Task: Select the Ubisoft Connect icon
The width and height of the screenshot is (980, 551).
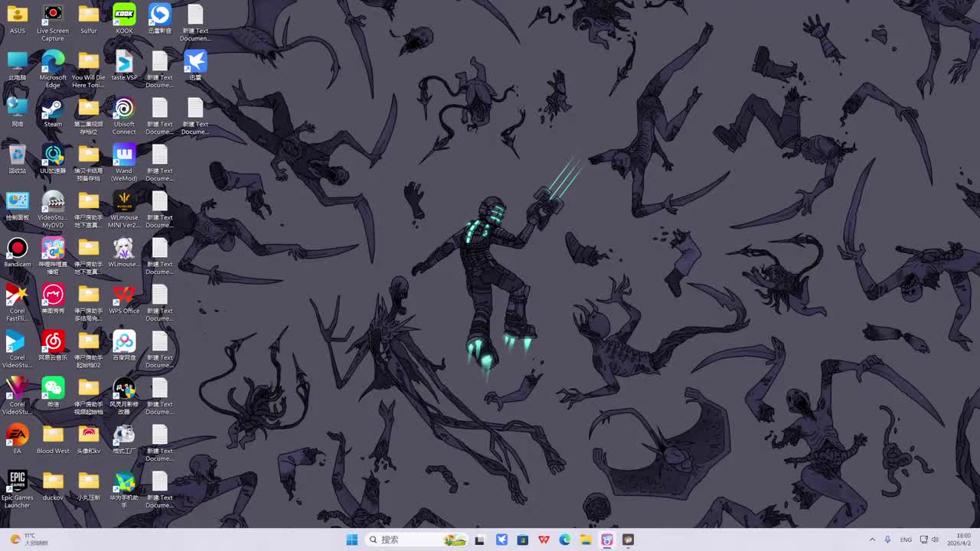Action: 124,116
